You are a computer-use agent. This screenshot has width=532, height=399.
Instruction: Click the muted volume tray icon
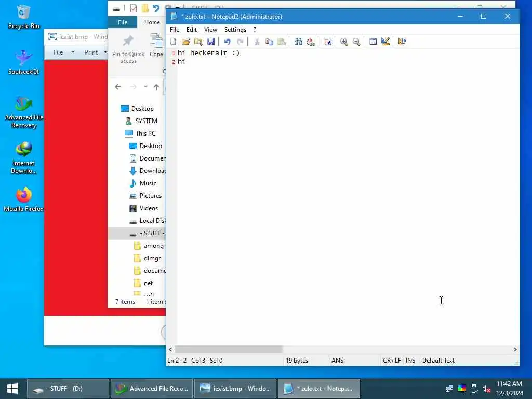click(x=486, y=389)
